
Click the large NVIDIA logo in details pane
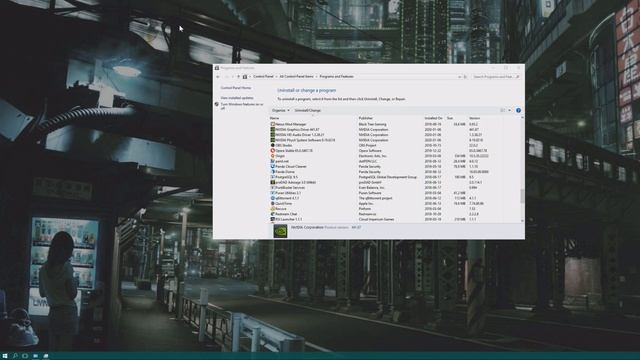click(x=280, y=231)
